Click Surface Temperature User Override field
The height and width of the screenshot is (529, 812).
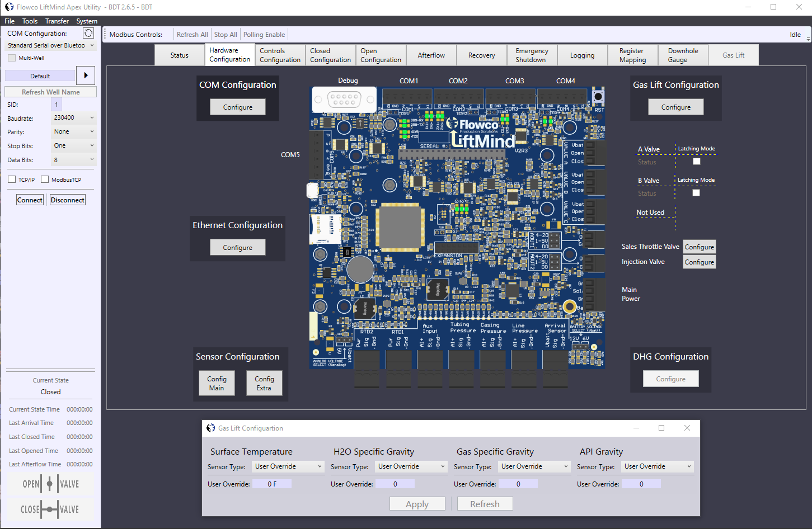tap(272, 484)
